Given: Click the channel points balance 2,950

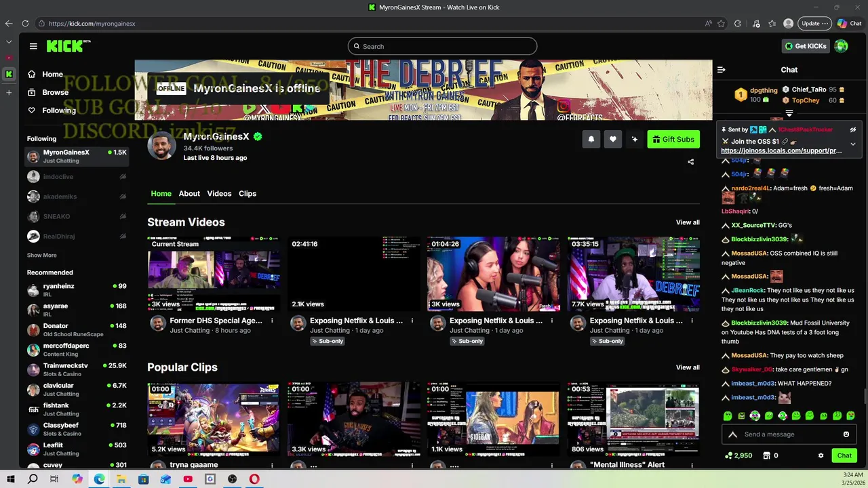Looking at the screenshot, I should click(738, 455).
